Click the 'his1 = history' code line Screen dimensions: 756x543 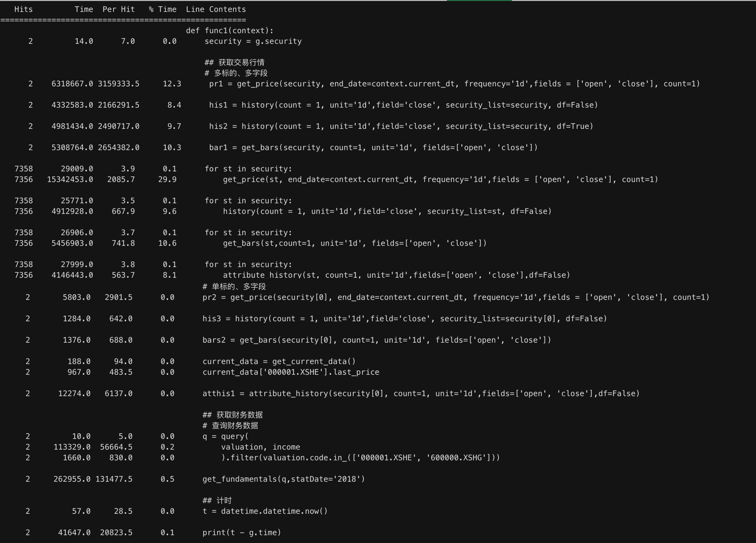(403, 105)
